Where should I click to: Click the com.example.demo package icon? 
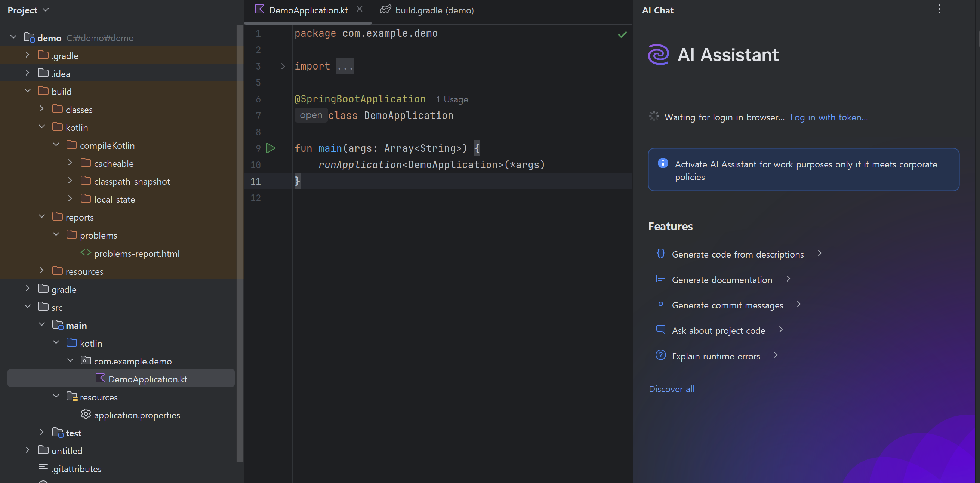click(86, 360)
